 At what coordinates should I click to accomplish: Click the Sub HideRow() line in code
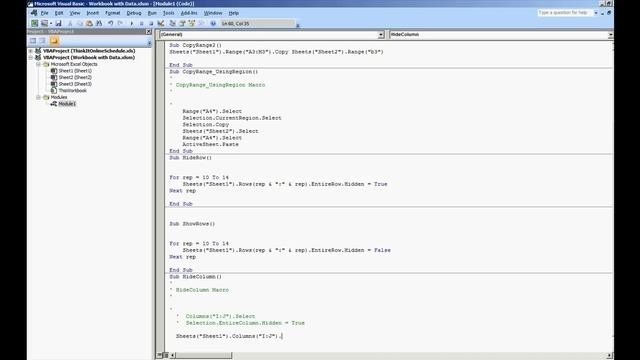191,158
